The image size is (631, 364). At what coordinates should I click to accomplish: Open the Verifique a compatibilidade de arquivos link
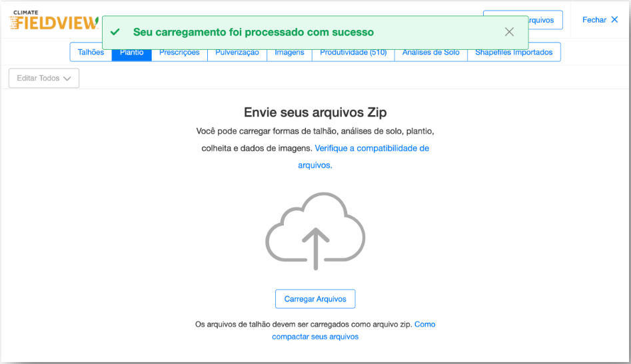click(372, 148)
